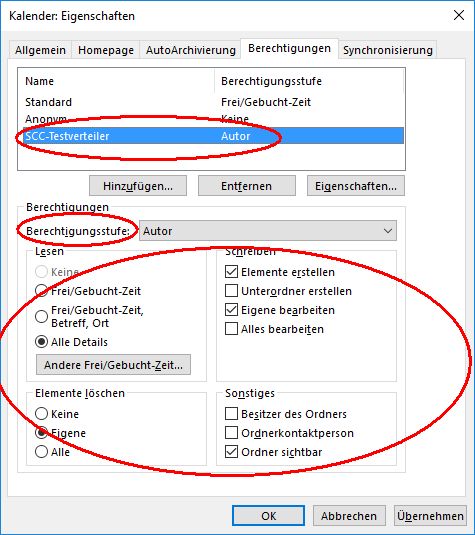Go to the Synchronisierung tab

coord(388,50)
